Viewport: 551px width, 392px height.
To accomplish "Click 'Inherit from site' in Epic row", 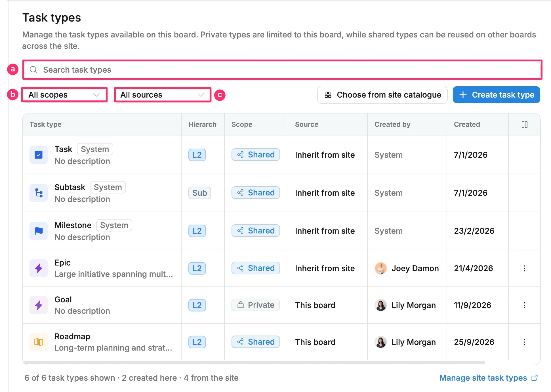I will coord(325,268).
